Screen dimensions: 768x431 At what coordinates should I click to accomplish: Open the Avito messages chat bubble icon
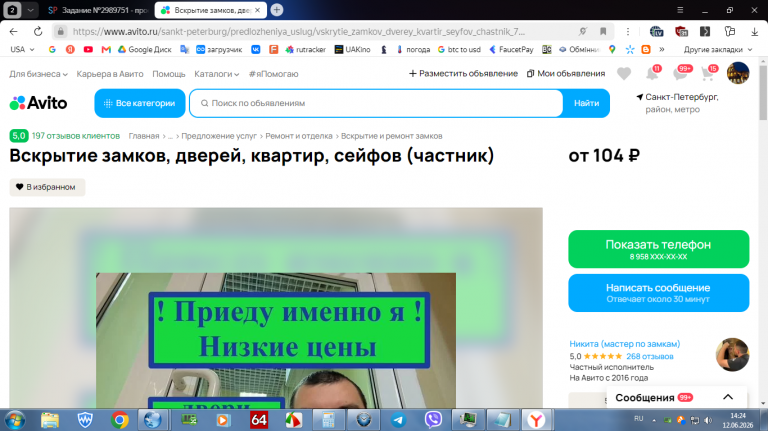click(680, 73)
